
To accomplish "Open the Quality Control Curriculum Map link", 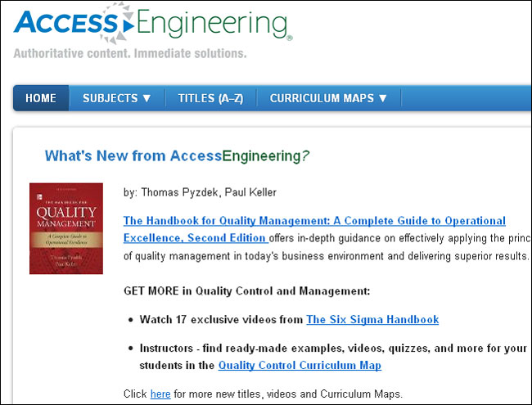I will (x=300, y=365).
